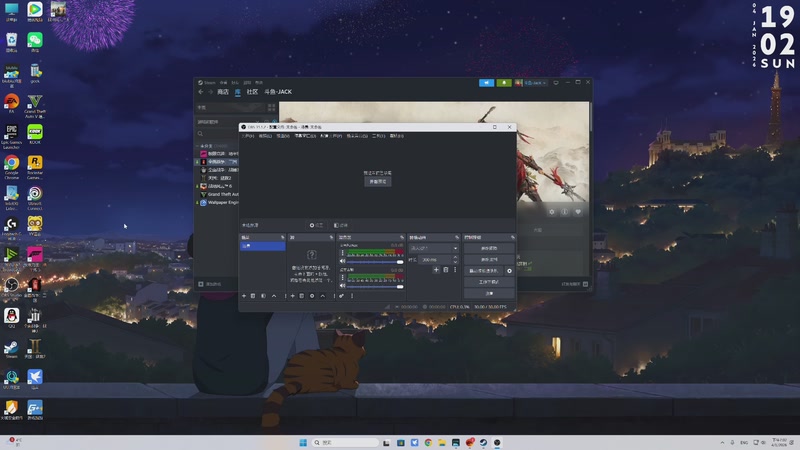
Task: Favorite the game with Steam heart icon
Action: [x=578, y=212]
